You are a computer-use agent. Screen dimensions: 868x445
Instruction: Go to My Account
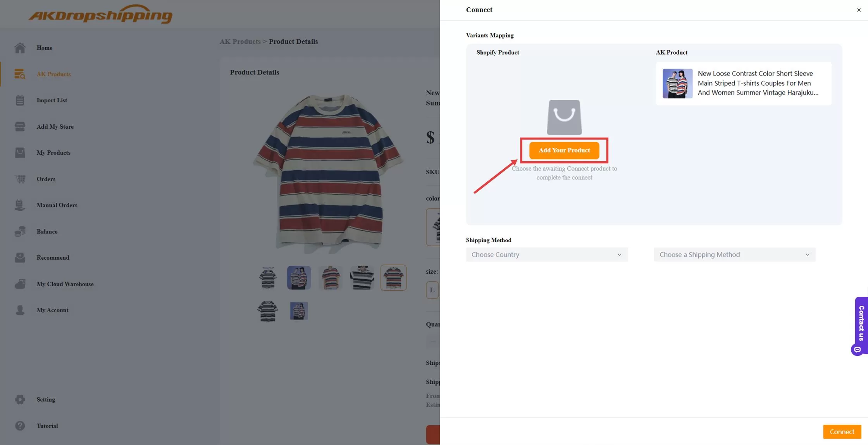point(52,310)
